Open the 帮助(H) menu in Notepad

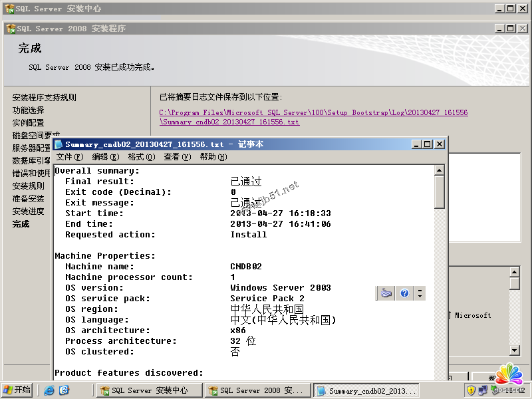[213, 157]
